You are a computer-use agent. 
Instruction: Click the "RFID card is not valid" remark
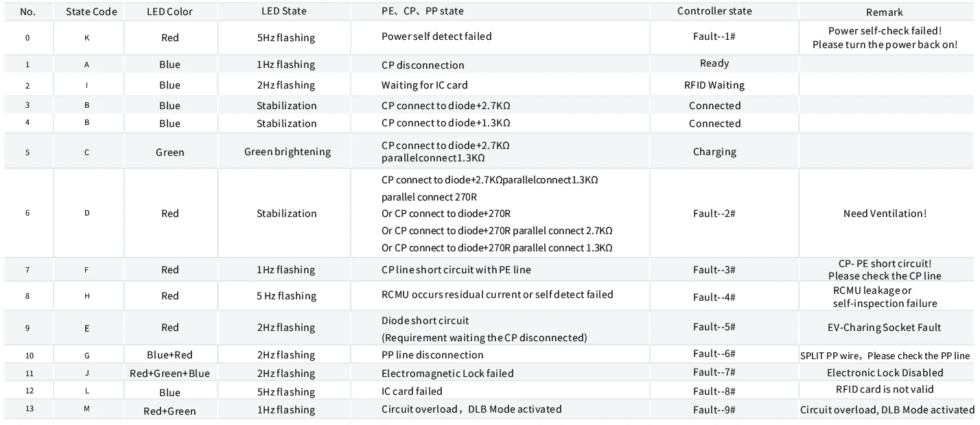pos(885,389)
